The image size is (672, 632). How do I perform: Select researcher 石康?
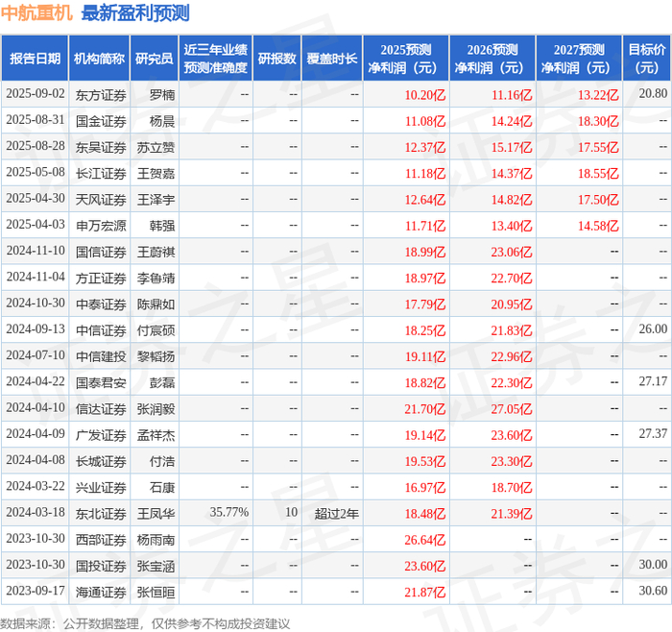[x=162, y=487]
